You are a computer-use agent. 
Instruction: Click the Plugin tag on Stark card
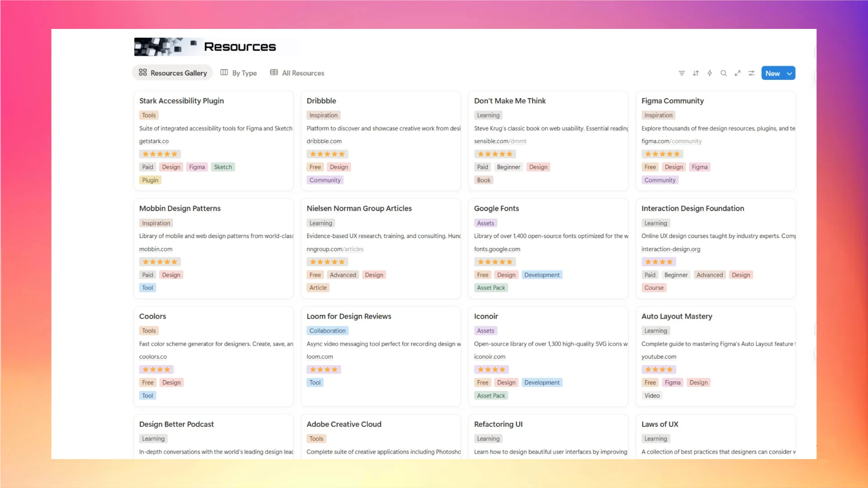[x=150, y=180]
